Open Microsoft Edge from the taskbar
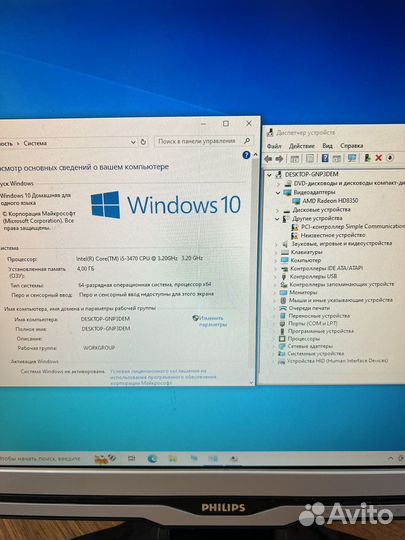 (152, 458)
